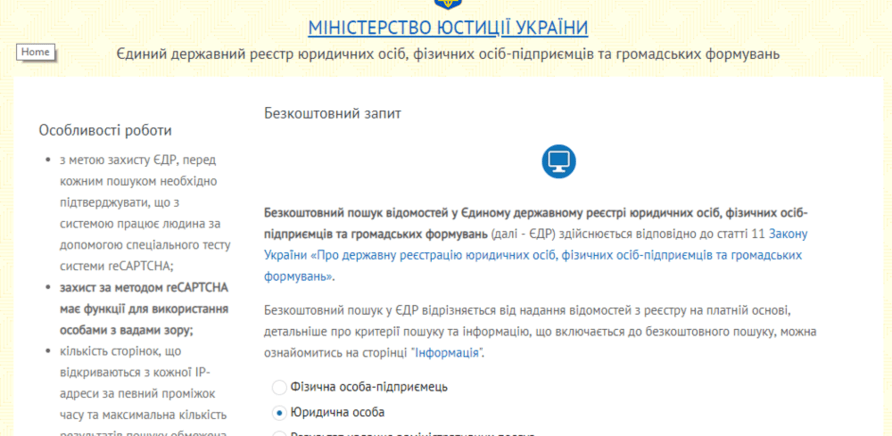The image size is (892, 436).
Task: Click the Особливості роботи sidebar heading
Action: click(105, 130)
